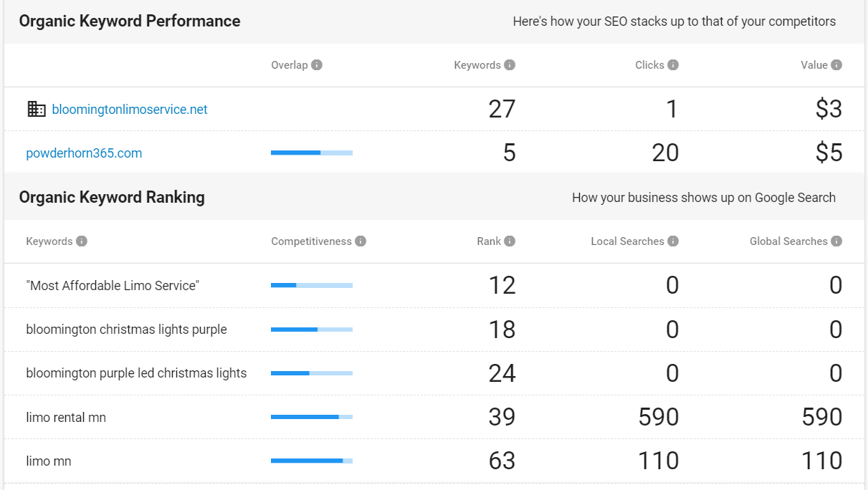
Task: Click the Global Searches column header
Action: click(788, 241)
